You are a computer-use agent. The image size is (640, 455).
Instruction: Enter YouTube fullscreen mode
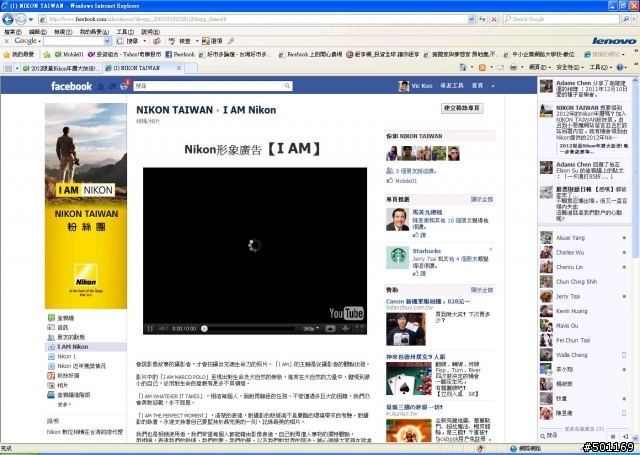click(x=360, y=328)
